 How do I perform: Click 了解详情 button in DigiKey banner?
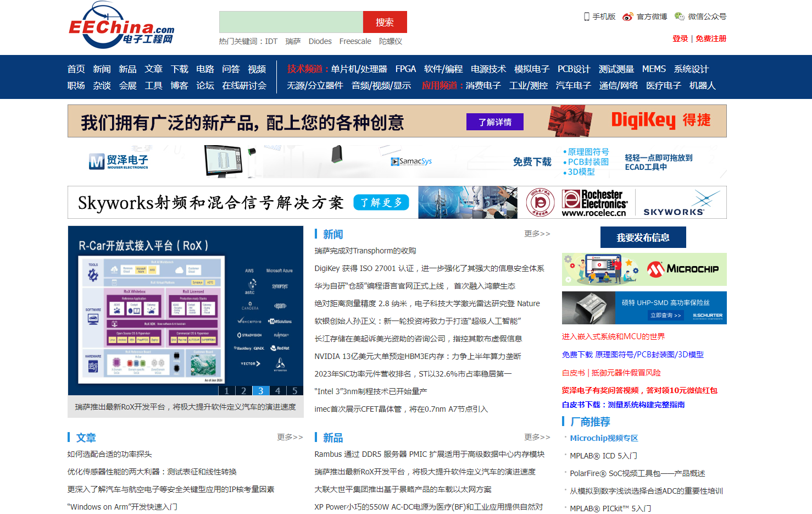pyautogui.click(x=494, y=122)
